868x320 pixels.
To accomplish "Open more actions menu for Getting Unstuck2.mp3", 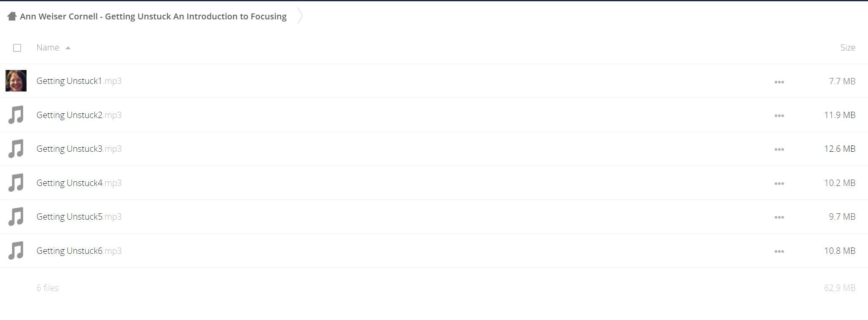I will [x=779, y=116].
